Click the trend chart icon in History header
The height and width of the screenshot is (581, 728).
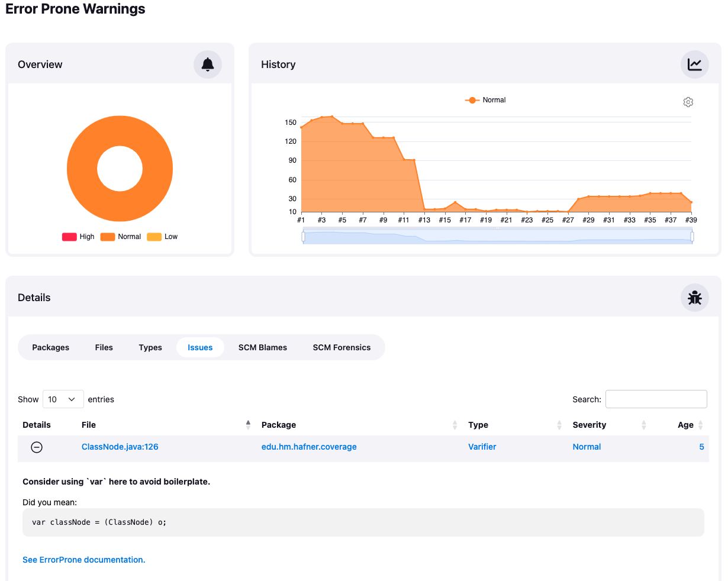(694, 64)
